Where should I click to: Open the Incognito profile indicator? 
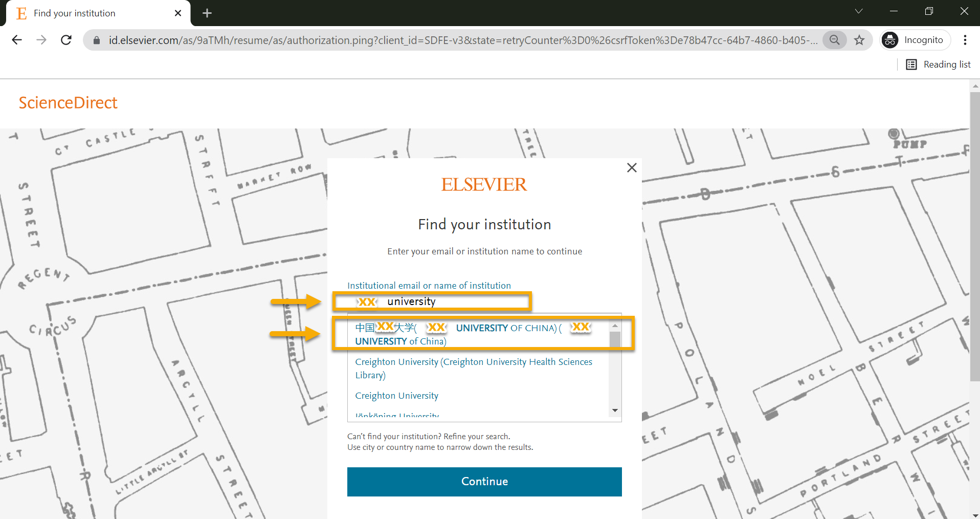click(x=915, y=40)
